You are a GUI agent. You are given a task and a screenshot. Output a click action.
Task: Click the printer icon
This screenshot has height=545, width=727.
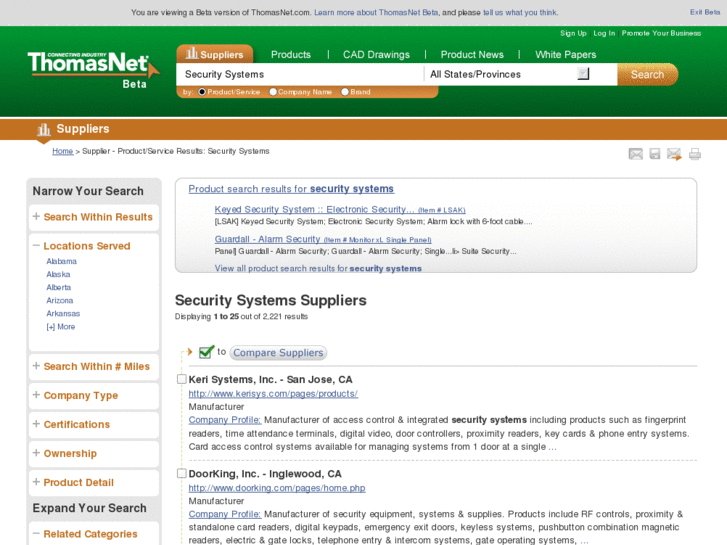(695, 154)
